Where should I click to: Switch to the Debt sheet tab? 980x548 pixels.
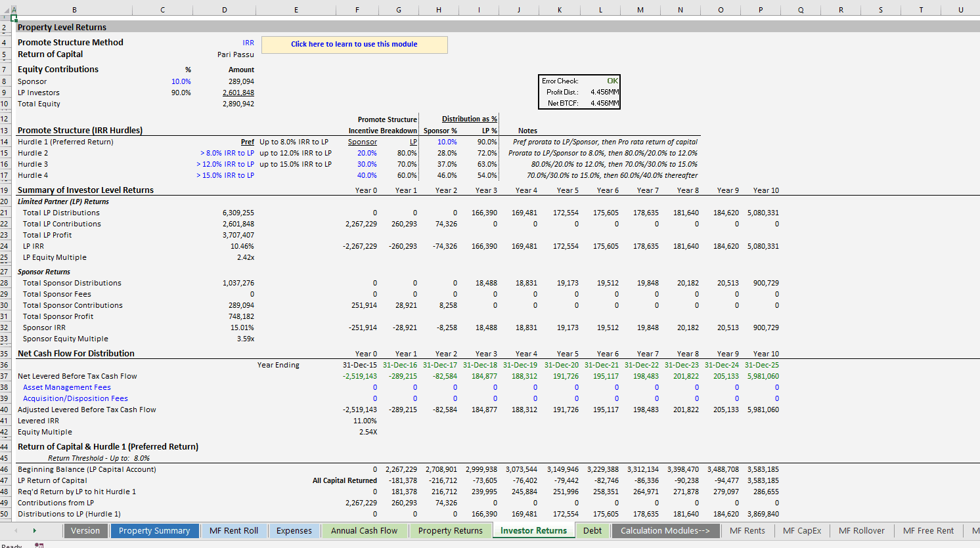[592, 530]
